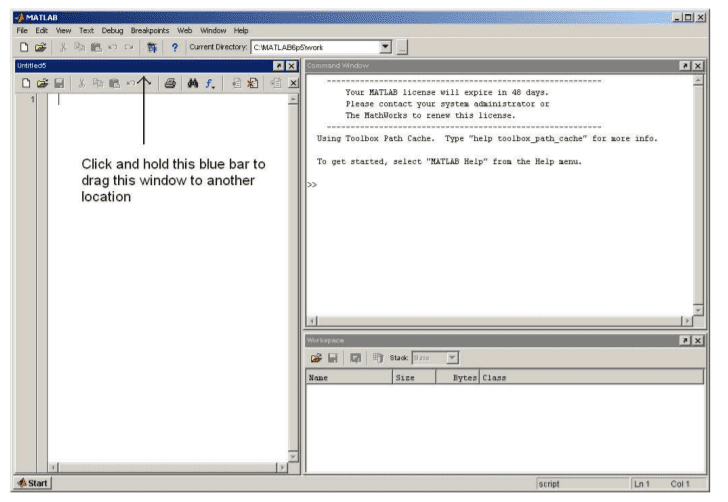Click the Open file icon in editor toolbar
The height and width of the screenshot is (502, 728).
point(43,83)
